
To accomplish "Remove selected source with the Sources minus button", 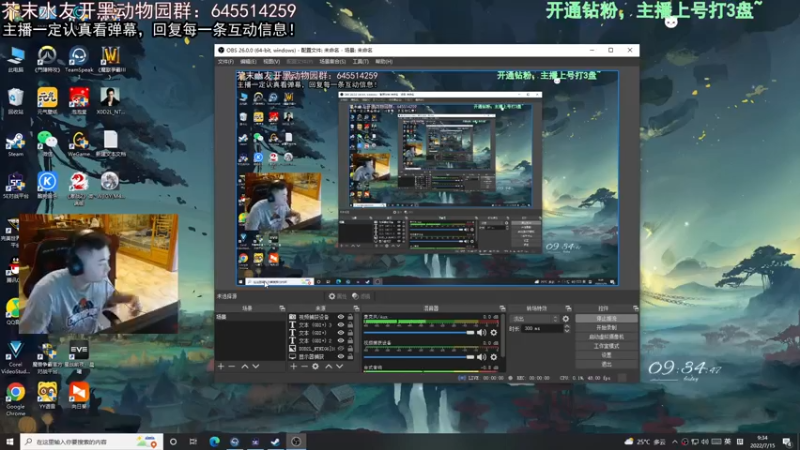I will click(x=304, y=366).
